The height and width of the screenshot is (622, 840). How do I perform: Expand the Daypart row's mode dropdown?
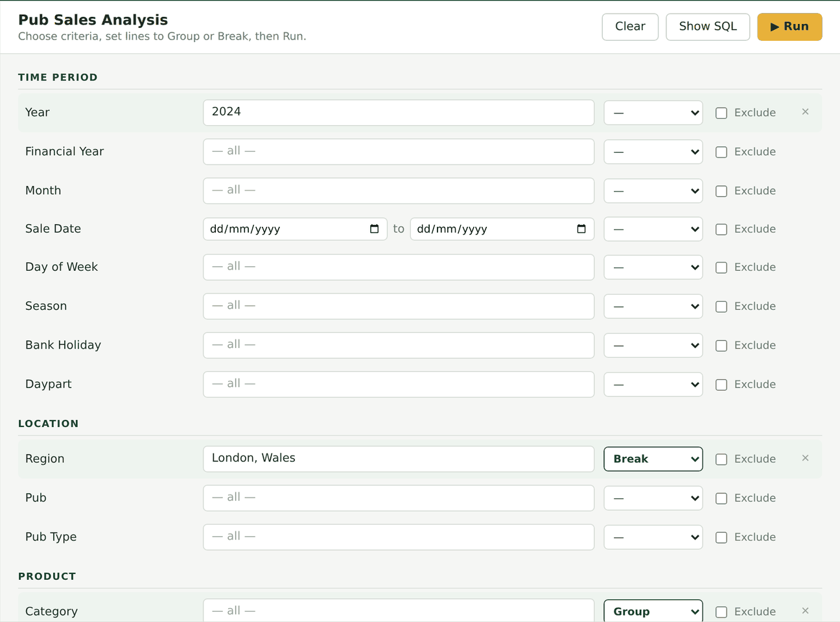click(x=653, y=384)
